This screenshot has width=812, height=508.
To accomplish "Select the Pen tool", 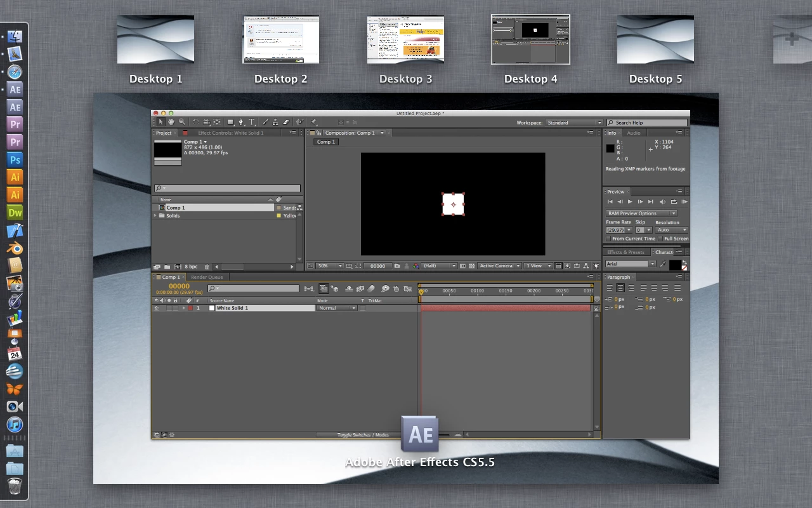I will [x=241, y=122].
